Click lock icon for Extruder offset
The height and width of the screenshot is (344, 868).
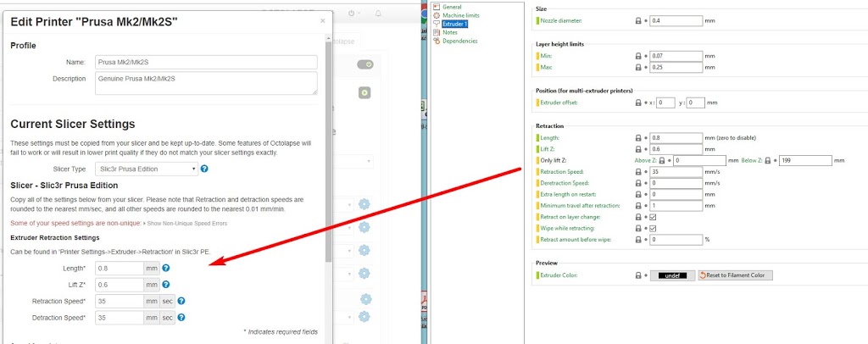click(638, 103)
